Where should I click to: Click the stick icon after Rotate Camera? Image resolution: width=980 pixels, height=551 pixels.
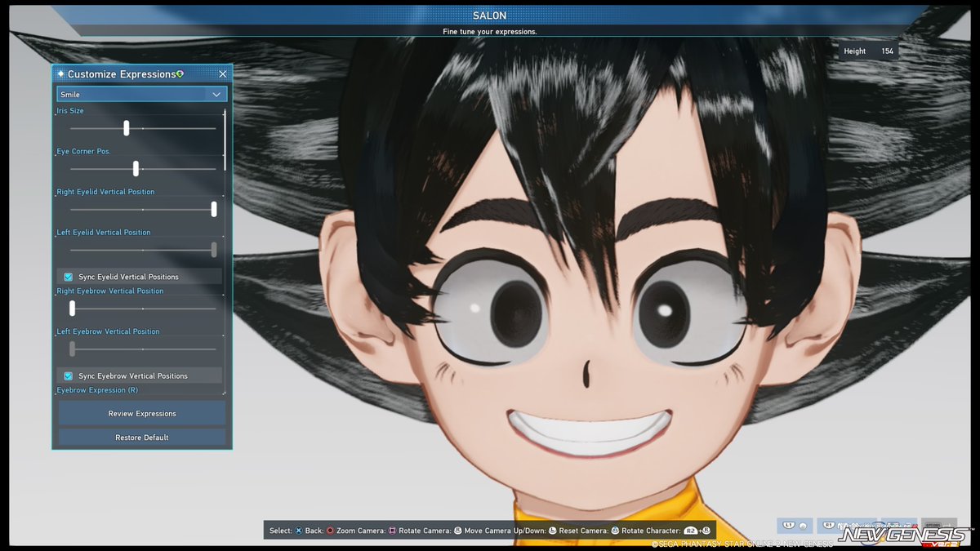(457, 531)
